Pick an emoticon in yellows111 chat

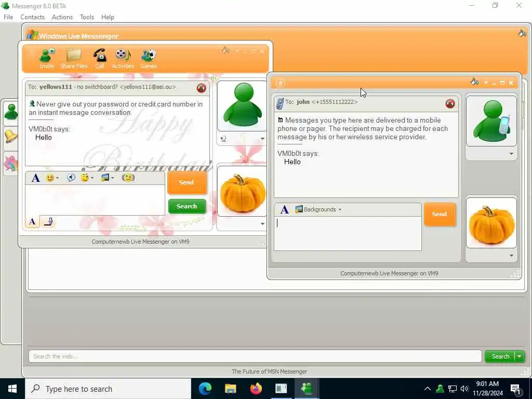tap(50, 178)
